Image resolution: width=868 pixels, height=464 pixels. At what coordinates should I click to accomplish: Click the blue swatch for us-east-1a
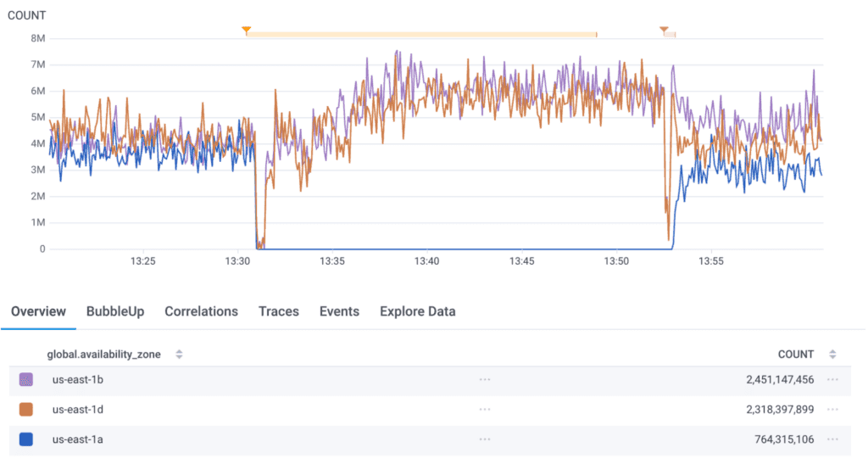[x=26, y=439]
